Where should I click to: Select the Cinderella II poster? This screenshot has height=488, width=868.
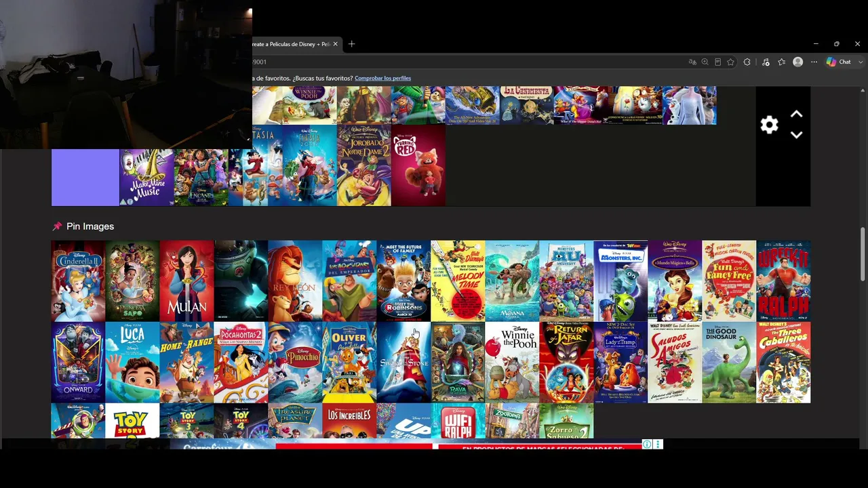[78, 281]
